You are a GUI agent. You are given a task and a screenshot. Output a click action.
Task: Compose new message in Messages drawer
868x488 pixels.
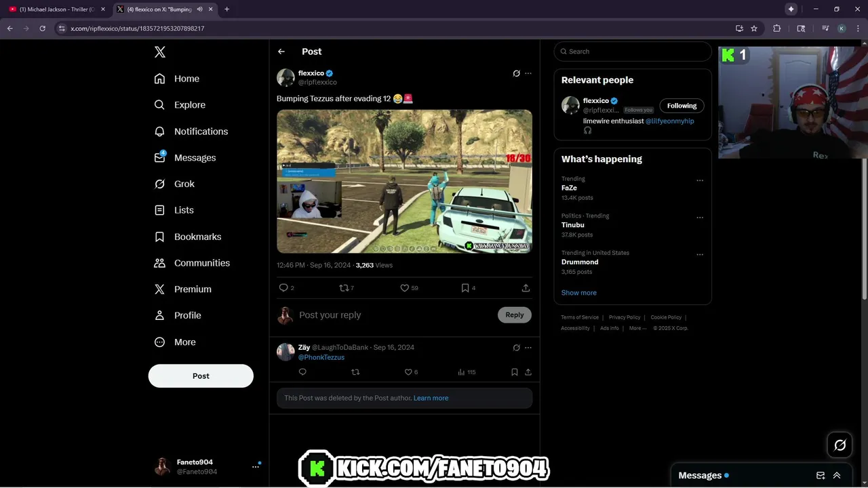tap(821, 476)
